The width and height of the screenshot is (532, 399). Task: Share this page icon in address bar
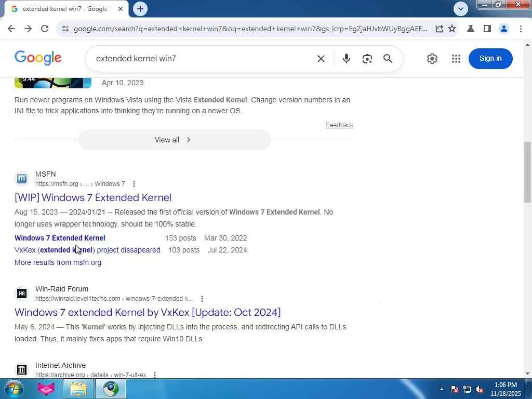[439, 29]
